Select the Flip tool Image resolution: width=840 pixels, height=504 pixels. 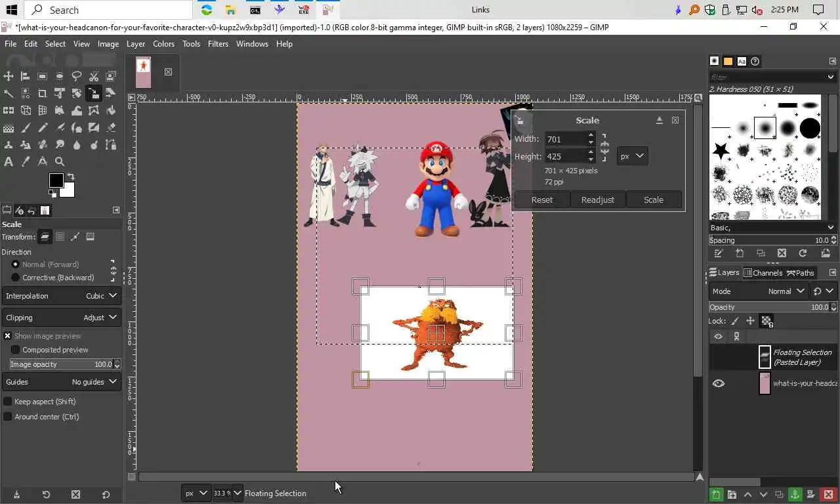point(9,110)
